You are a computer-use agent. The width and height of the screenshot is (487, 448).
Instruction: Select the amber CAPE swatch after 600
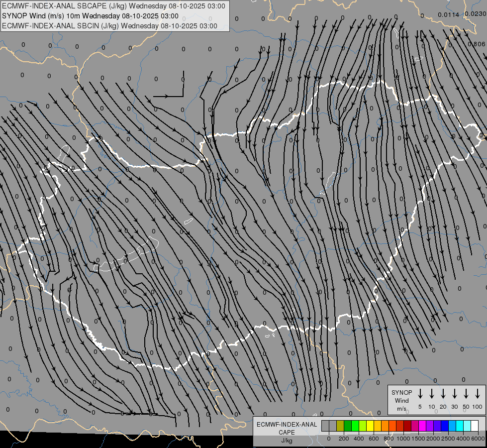[378, 426]
